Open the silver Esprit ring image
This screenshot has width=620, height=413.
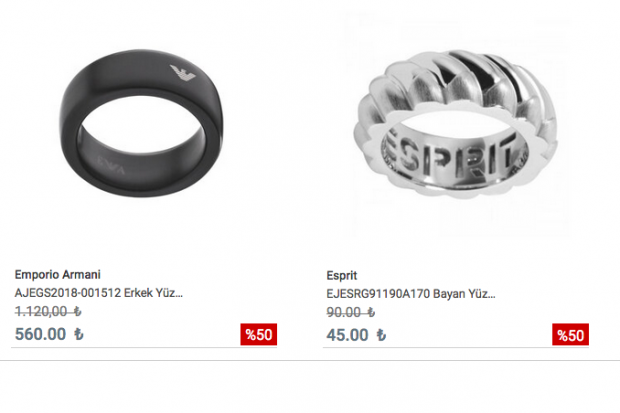point(455,123)
